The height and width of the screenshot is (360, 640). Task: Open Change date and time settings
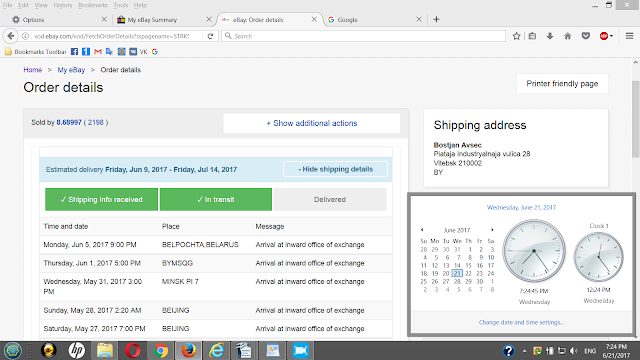point(521,322)
